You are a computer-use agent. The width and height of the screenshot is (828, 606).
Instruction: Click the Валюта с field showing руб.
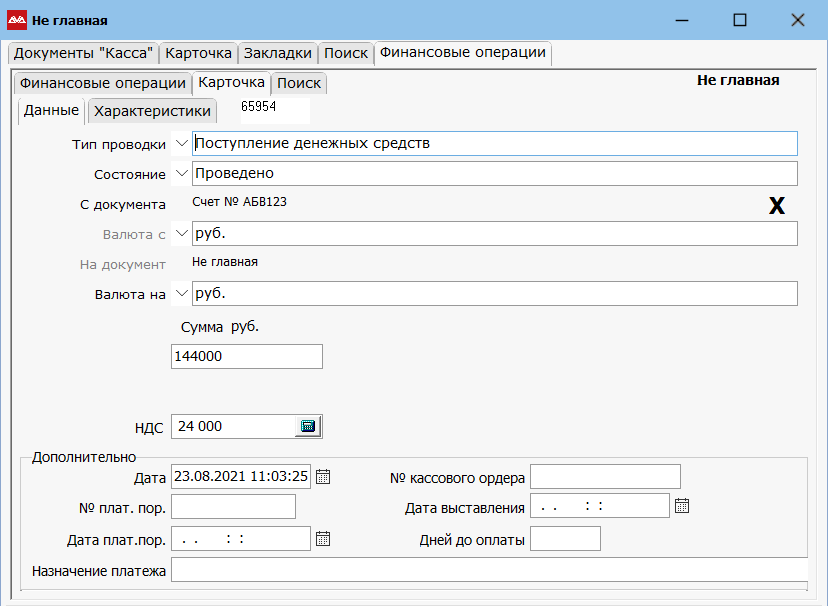[495, 234]
